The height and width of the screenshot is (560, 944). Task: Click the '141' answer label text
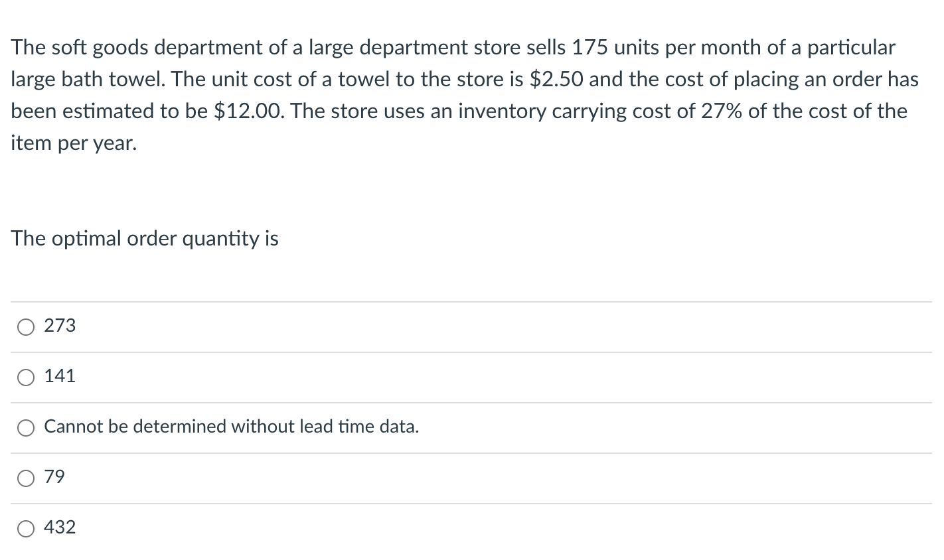click(x=60, y=376)
